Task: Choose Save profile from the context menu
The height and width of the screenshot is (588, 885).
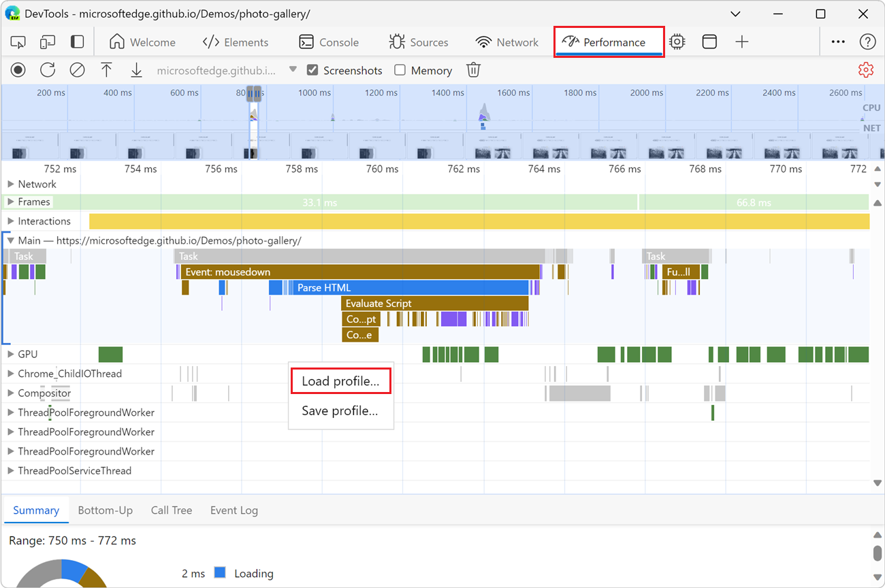Action: tap(340, 410)
